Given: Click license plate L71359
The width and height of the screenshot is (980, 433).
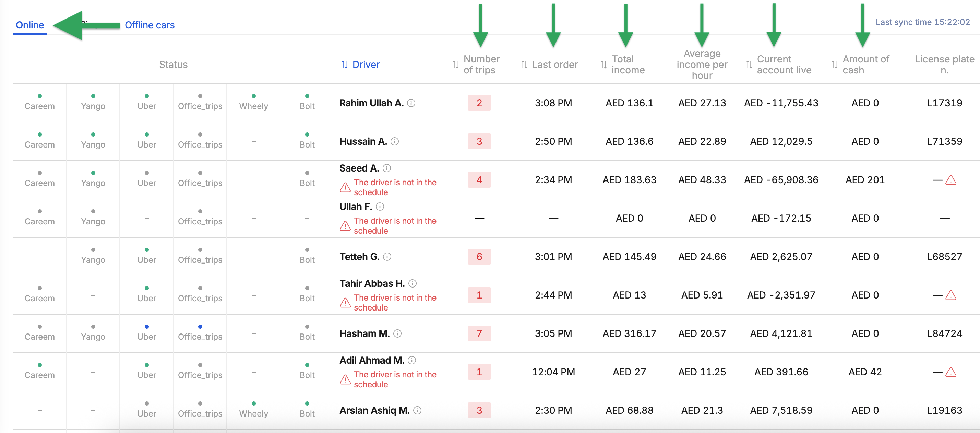Looking at the screenshot, I should click(945, 141).
